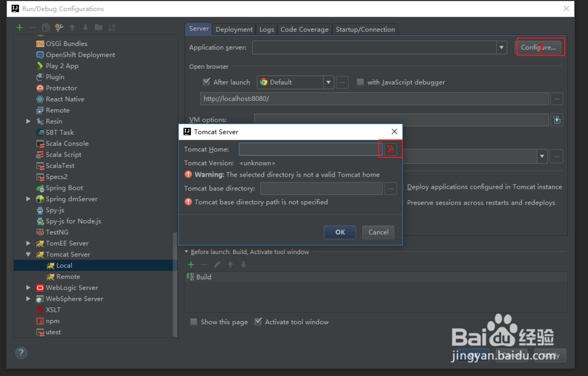
Task: Click OK in Tomcat Server dialog
Action: click(340, 232)
